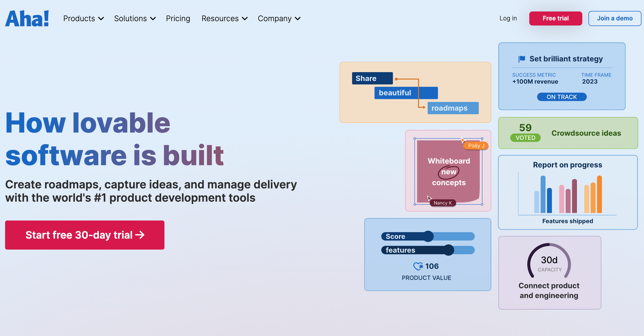Screen dimensions: 644x336
Task: Click the Polly J name tag
Action: click(476, 146)
